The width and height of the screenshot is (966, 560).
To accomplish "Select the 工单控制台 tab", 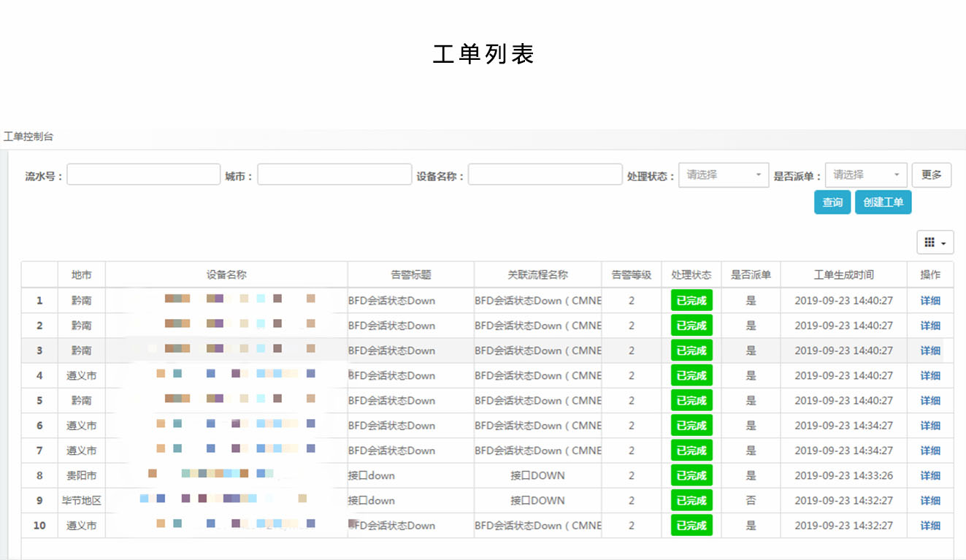I will click(x=28, y=137).
